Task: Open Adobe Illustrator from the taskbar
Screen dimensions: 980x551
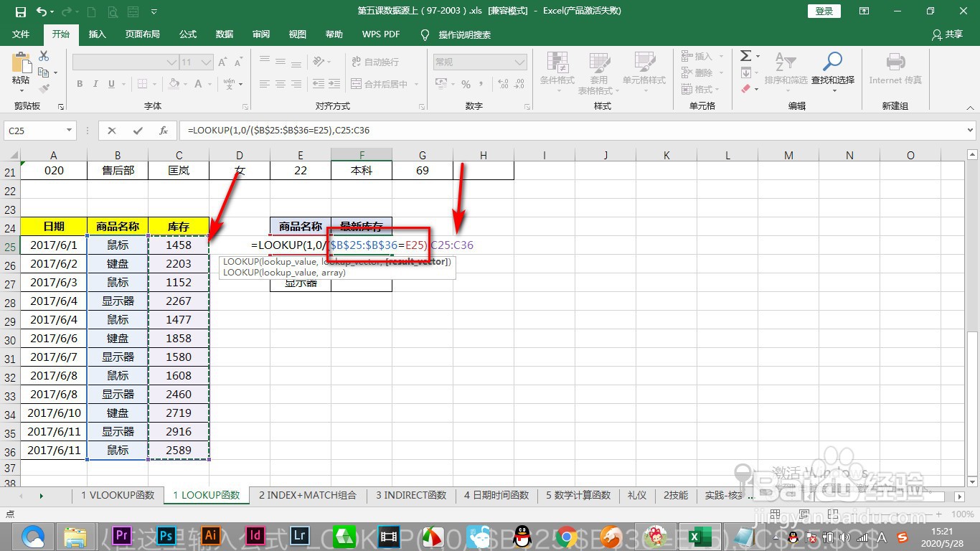Action: click(211, 535)
